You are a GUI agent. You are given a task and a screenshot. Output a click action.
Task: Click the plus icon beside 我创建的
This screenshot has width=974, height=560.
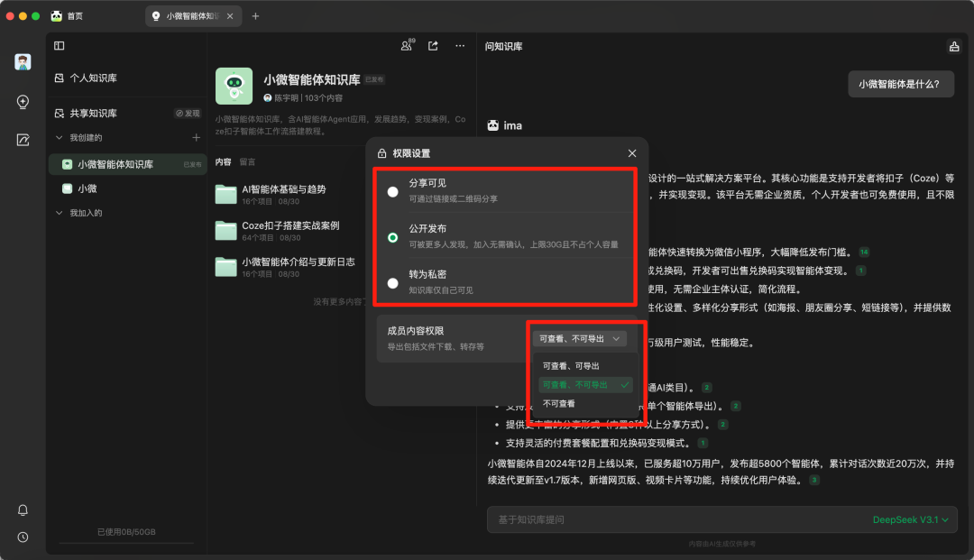click(x=197, y=138)
